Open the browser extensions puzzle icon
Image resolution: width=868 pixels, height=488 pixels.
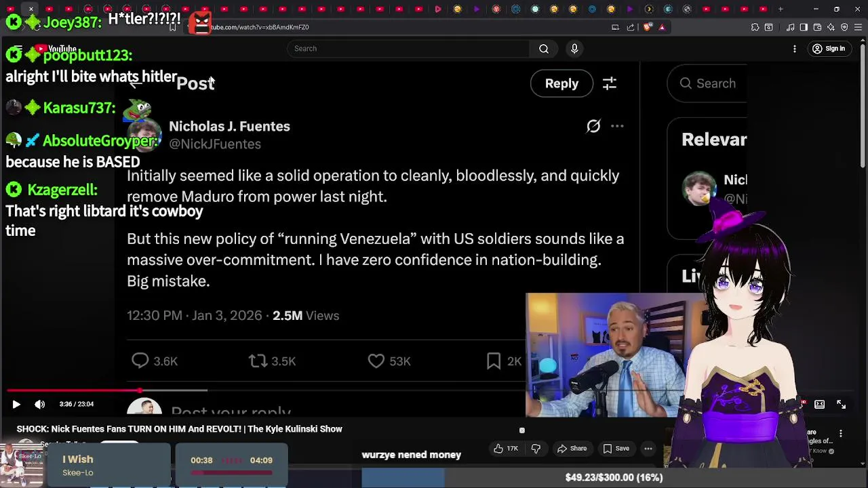755,27
